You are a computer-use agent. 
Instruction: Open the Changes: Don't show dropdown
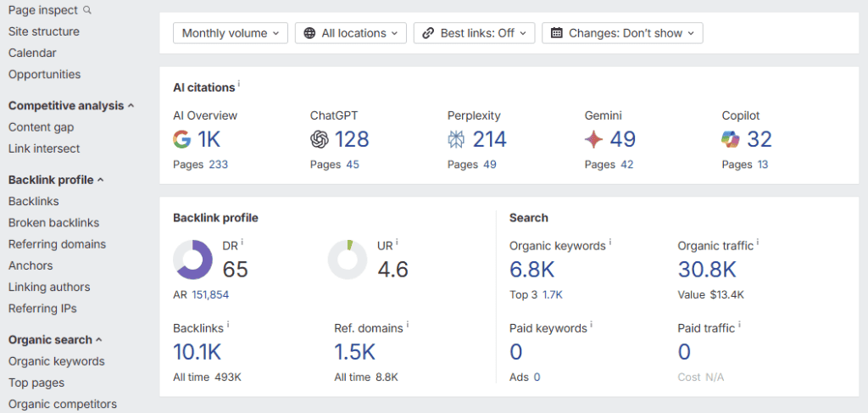(x=622, y=33)
